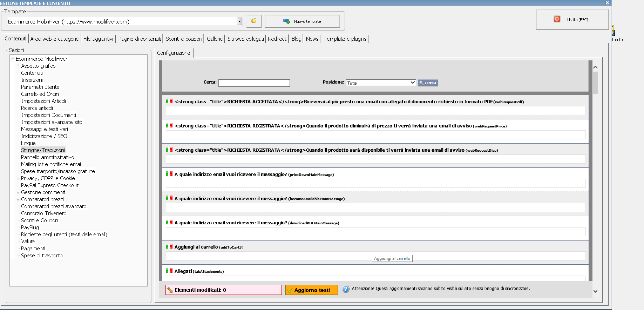Open the Template selection dropdown
The image size is (644, 310).
pos(239,21)
